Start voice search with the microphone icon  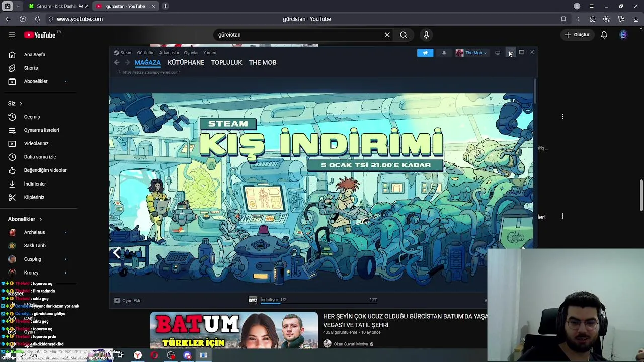426,35
